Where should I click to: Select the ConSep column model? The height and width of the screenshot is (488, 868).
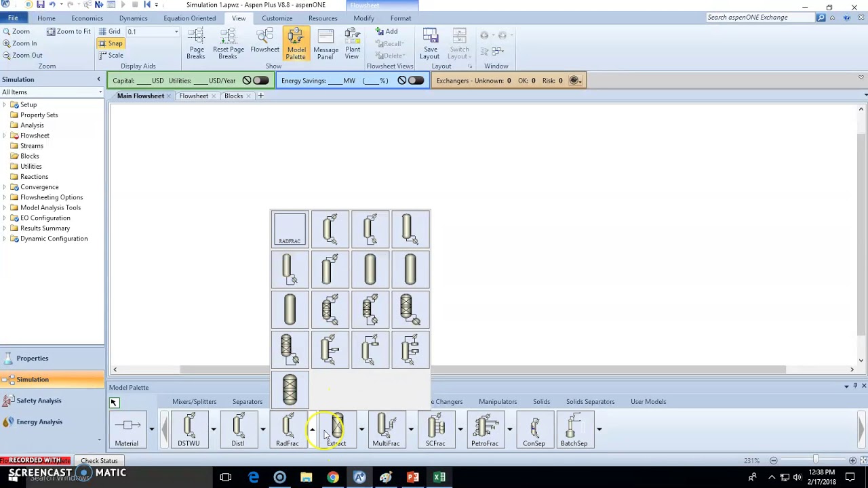tap(534, 430)
